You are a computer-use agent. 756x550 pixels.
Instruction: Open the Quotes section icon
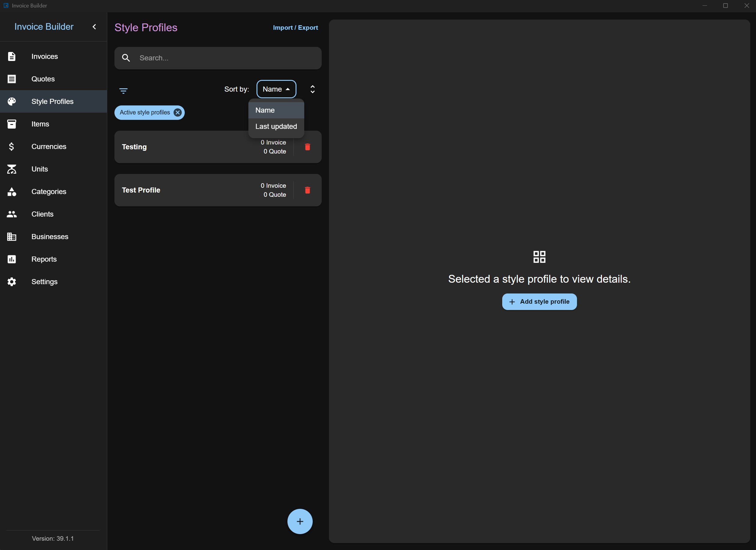tap(12, 79)
